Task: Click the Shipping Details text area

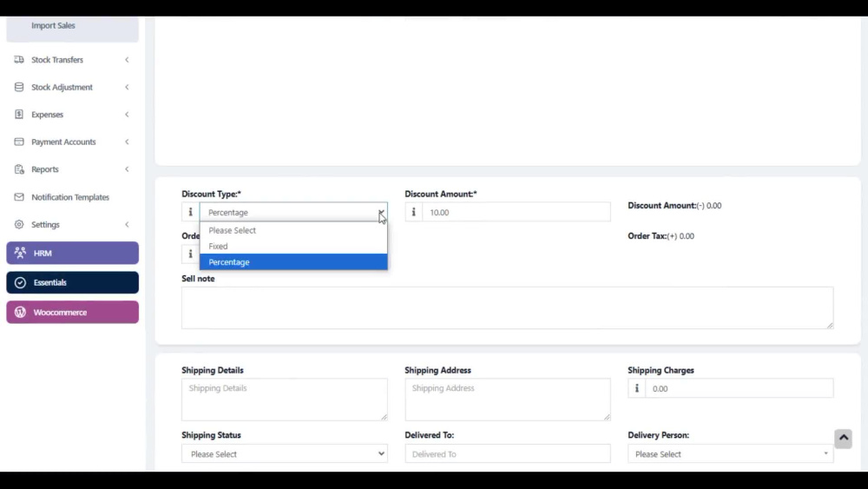Action: click(285, 400)
